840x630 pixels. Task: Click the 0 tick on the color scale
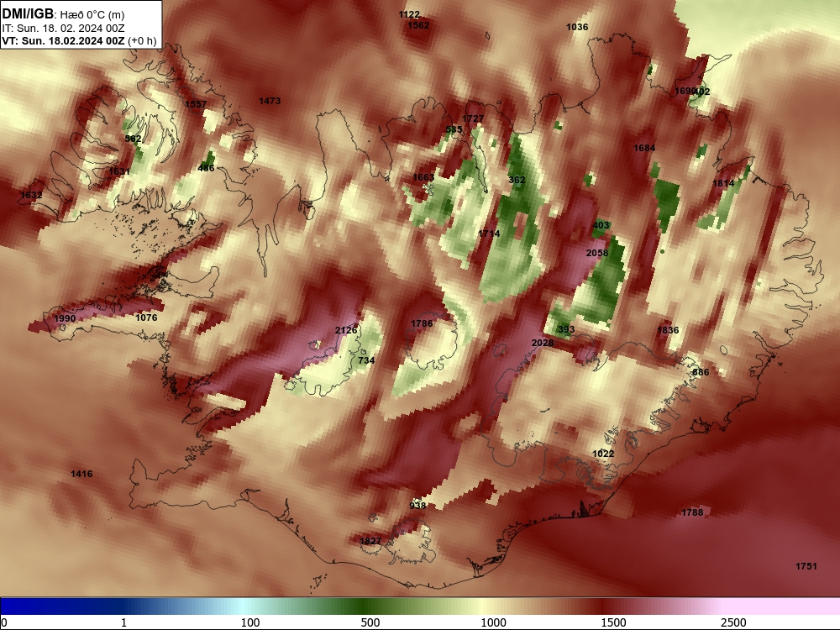pos(5,622)
